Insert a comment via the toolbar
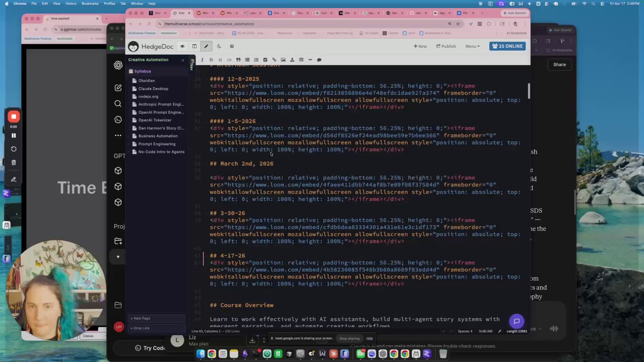 pyautogui.click(x=319, y=60)
